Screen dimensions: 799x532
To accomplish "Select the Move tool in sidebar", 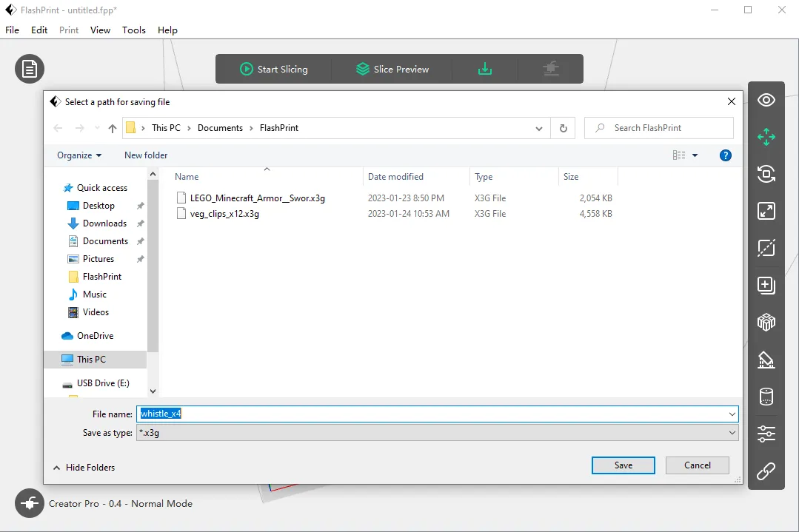I will 766,137.
